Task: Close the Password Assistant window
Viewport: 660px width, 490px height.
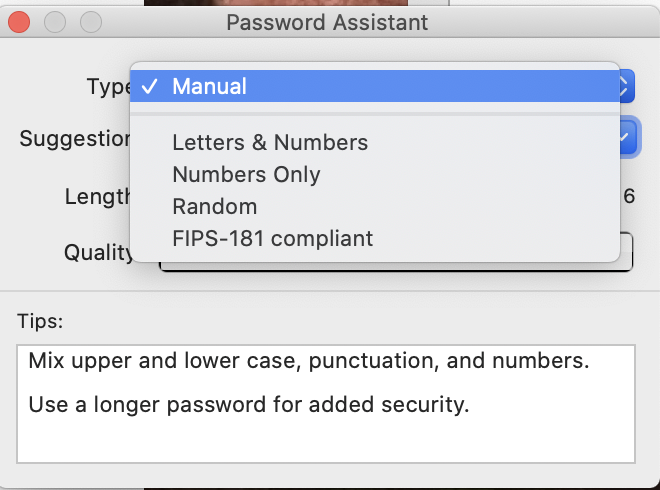Action: click(19, 21)
